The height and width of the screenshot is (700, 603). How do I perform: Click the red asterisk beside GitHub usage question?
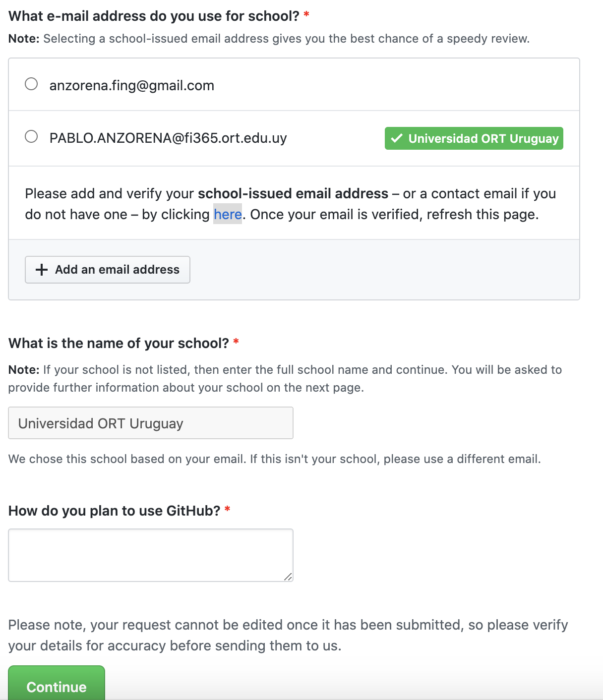click(227, 509)
